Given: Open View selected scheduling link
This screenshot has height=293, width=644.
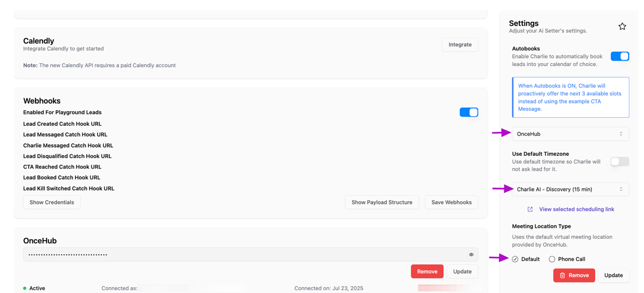Looking at the screenshot, I should (x=577, y=209).
